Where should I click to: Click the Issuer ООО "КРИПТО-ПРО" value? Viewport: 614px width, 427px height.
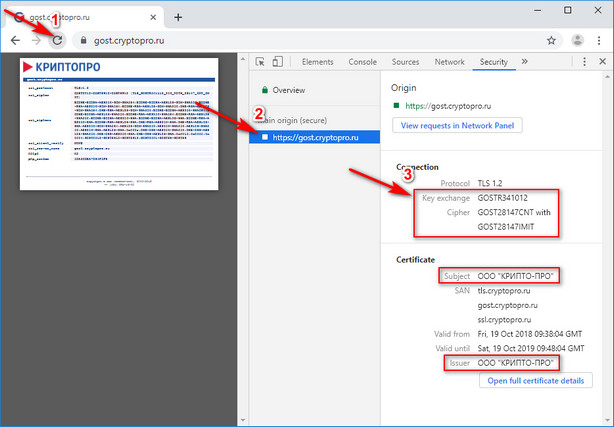pos(515,363)
